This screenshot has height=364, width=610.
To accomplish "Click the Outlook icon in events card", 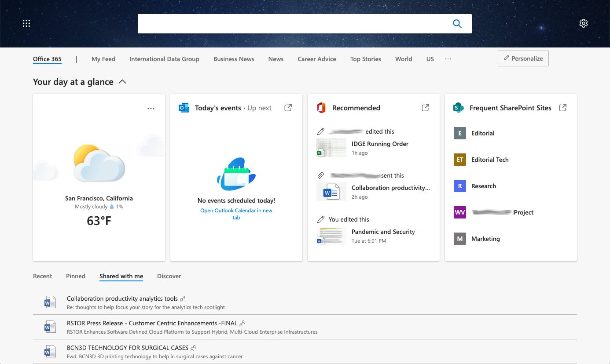I will pos(184,108).
